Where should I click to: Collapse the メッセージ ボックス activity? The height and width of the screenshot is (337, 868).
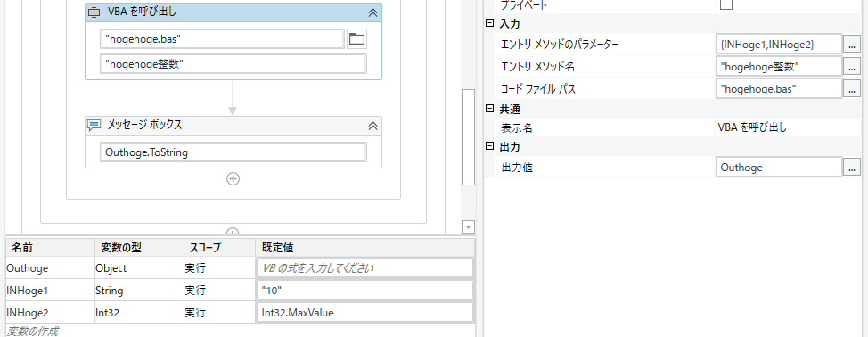point(373,126)
